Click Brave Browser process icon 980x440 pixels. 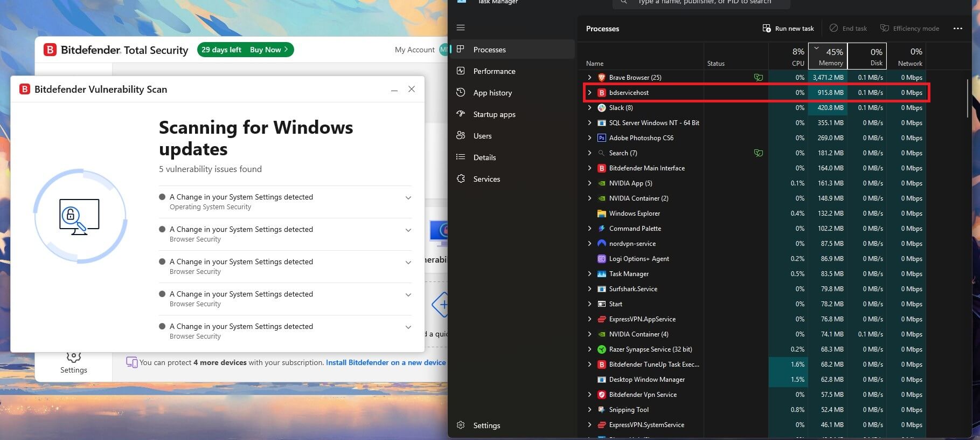[602, 78]
